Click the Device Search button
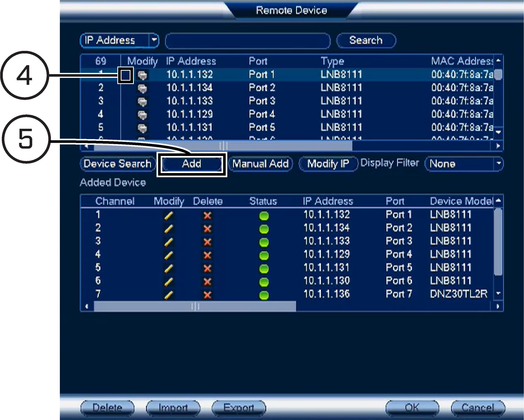The image size is (524, 420). [118, 164]
